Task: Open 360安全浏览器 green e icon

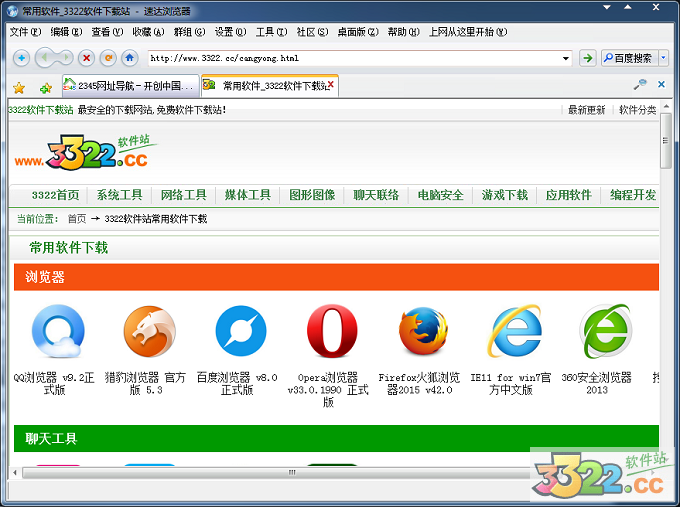Action: pyautogui.click(x=606, y=331)
